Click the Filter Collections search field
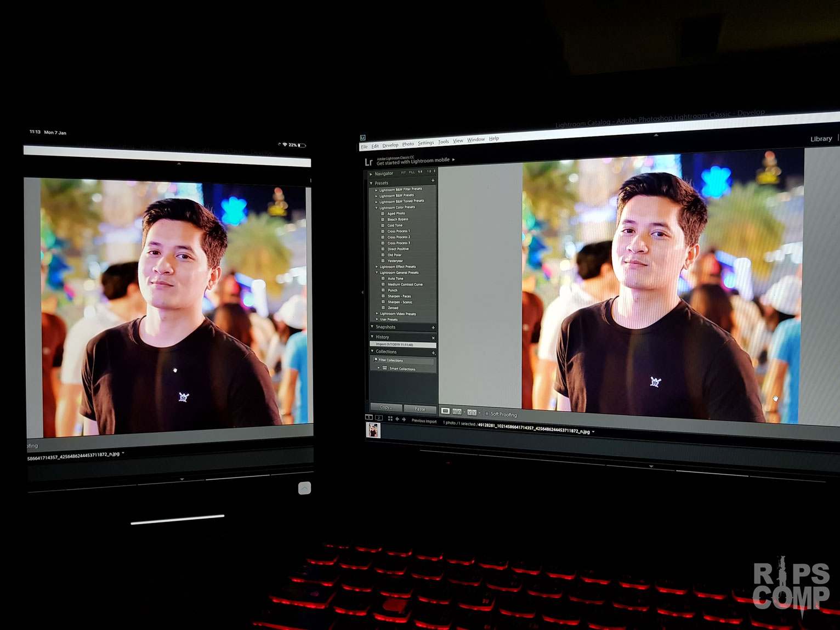The width and height of the screenshot is (840, 630). (x=404, y=361)
